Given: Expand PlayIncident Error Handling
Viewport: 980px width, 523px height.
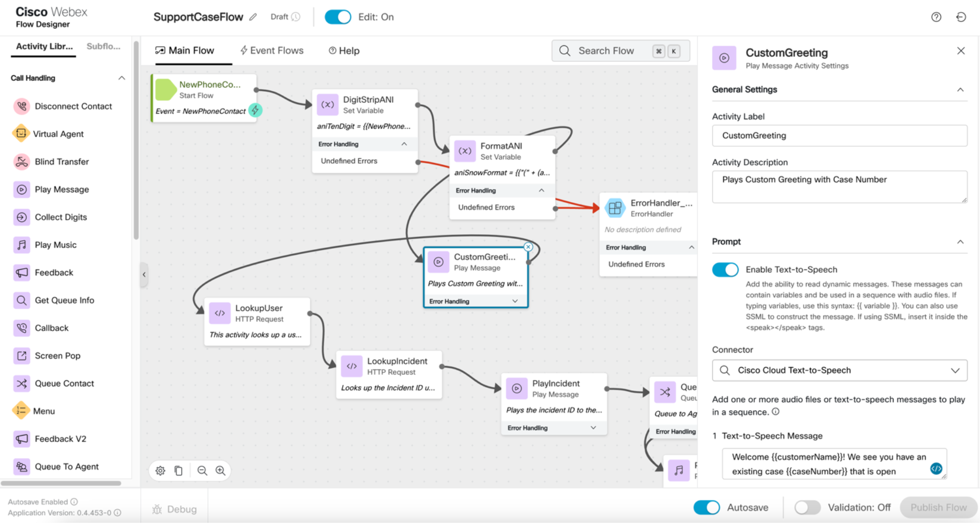Looking at the screenshot, I should (594, 428).
